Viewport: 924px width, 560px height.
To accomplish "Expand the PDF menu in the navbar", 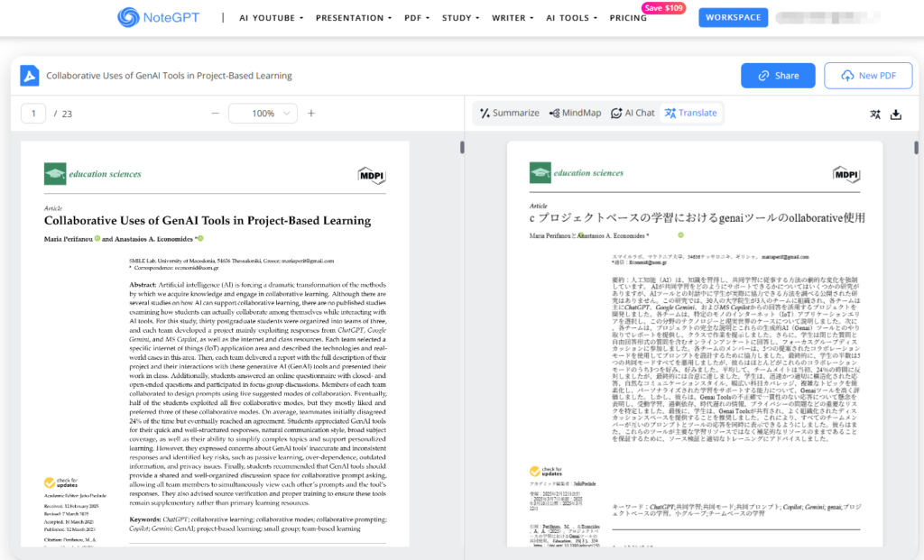I will coord(416,17).
